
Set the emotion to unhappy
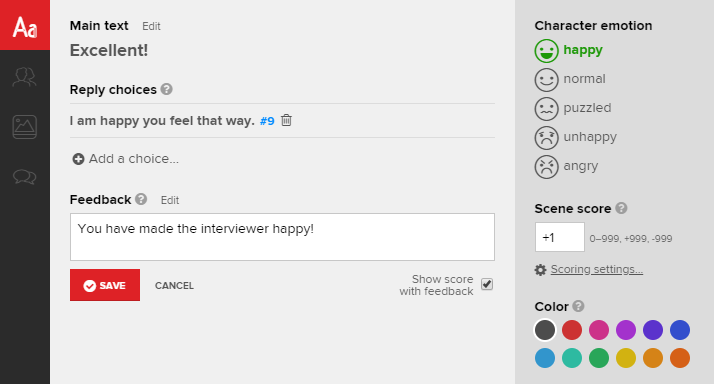(576, 138)
